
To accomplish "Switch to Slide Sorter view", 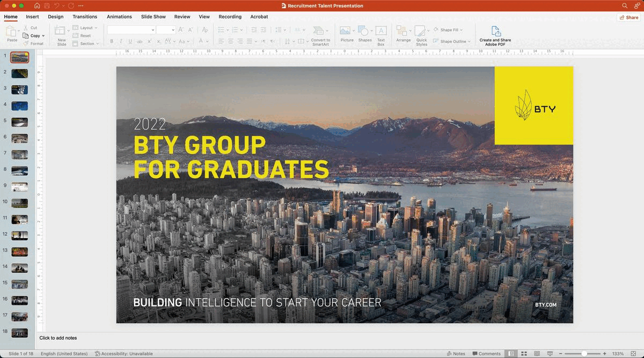I will (524, 354).
